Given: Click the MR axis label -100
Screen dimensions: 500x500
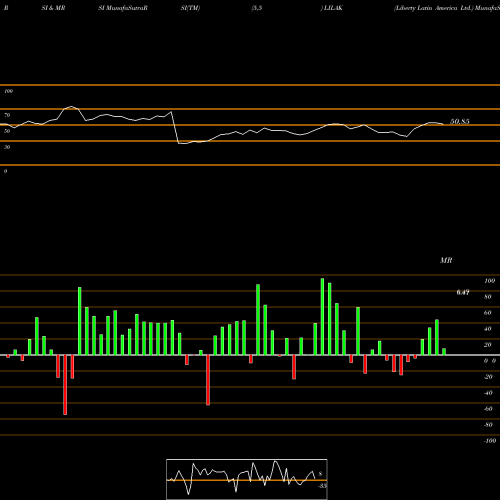Looking at the screenshot, I should [x=490, y=441].
